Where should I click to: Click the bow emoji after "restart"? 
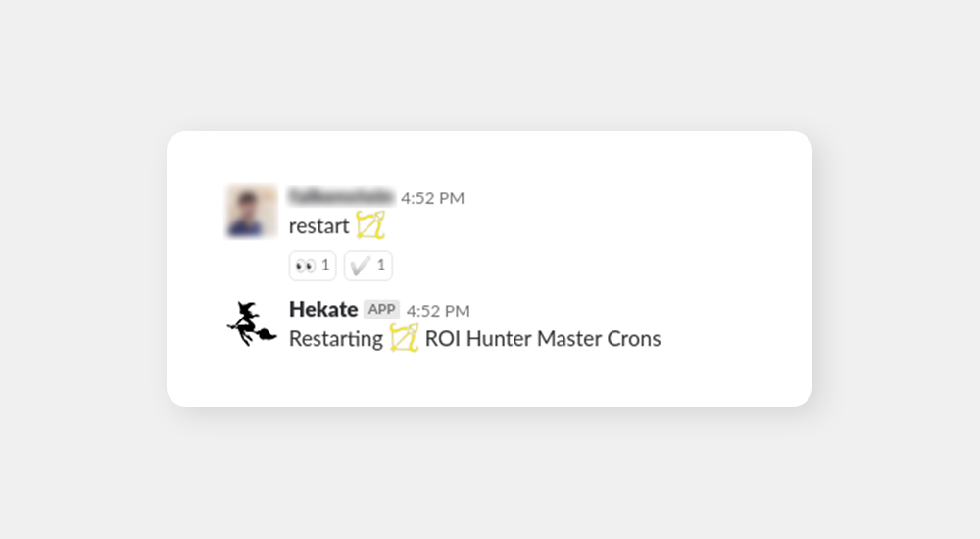[370, 225]
